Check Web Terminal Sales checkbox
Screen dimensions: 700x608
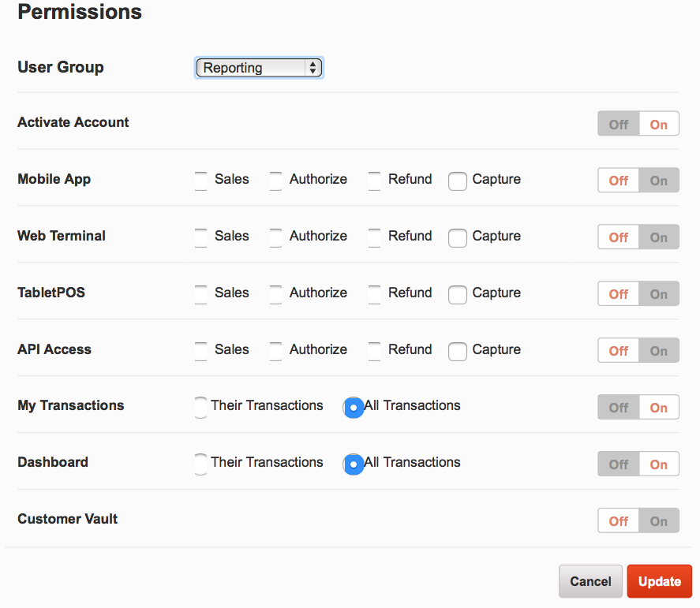coord(201,237)
